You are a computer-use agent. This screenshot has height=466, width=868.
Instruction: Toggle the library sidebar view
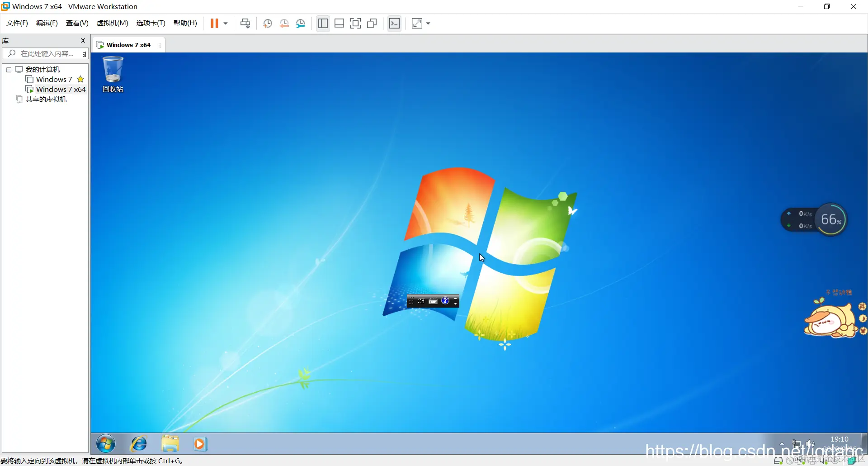point(323,24)
